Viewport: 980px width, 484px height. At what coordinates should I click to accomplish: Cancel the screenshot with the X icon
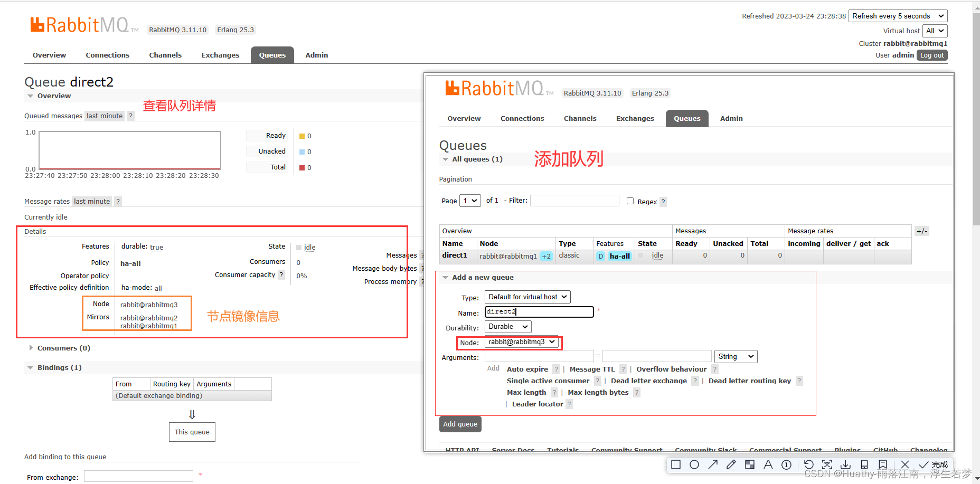[x=905, y=464]
